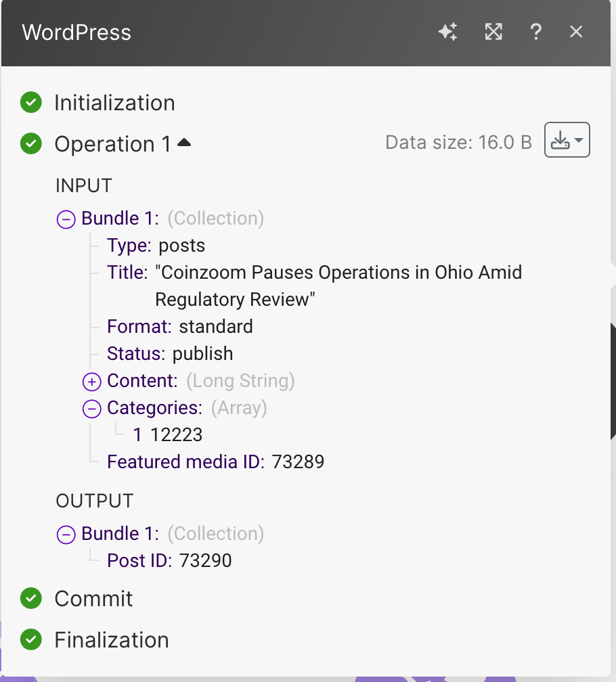Collapse the Categories array
616x682 pixels.
tap(92, 409)
